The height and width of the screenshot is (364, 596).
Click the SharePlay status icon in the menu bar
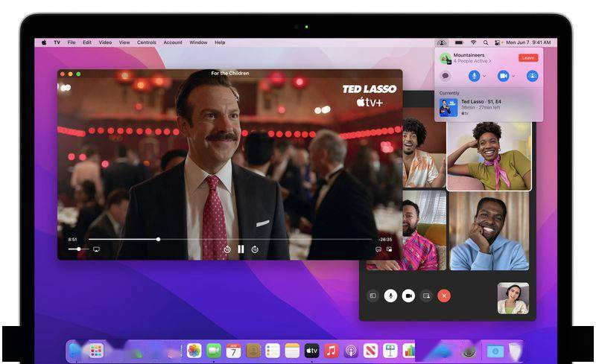[x=441, y=42]
